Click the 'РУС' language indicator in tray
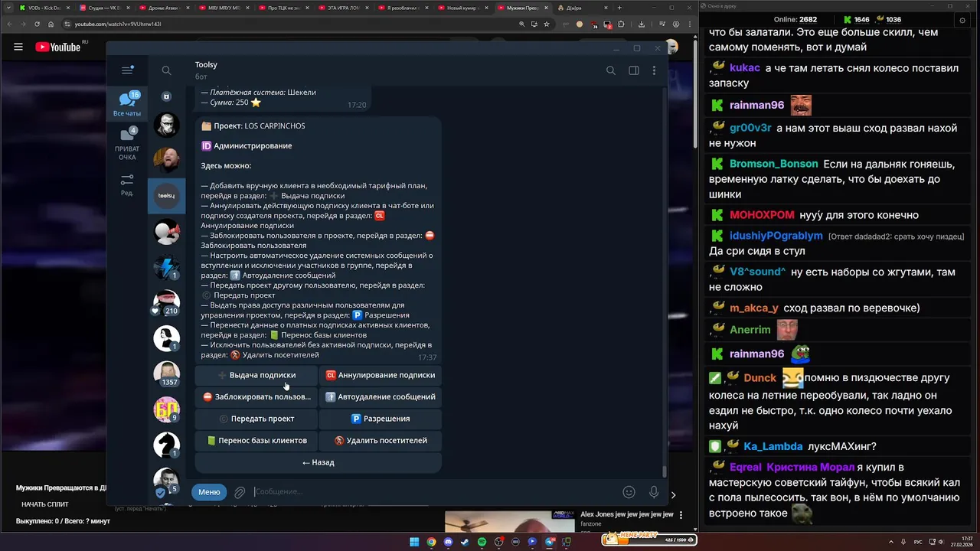This screenshot has width=980, height=551. 918,542
